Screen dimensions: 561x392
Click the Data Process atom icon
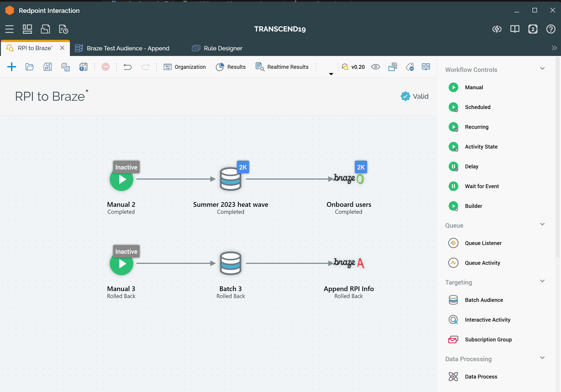tap(453, 376)
